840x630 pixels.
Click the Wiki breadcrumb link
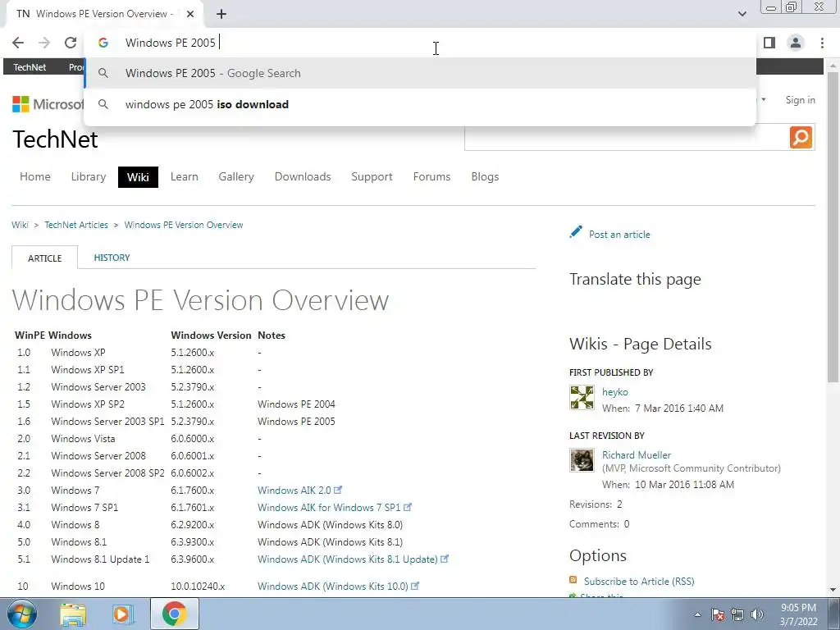20,225
